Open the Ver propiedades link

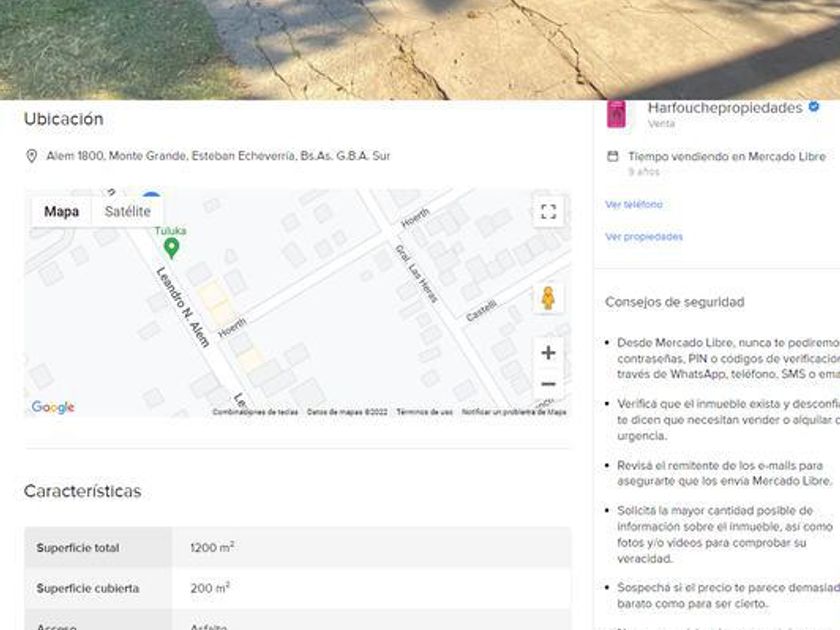tap(644, 237)
